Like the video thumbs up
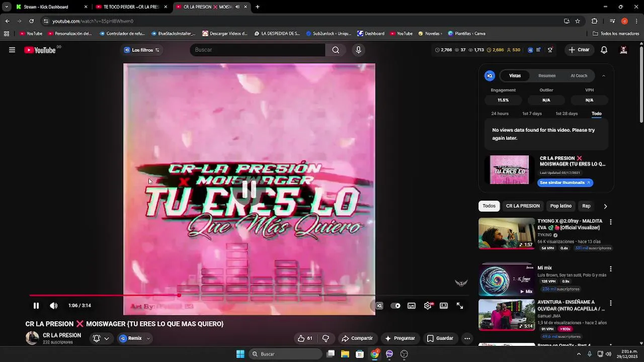 (x=305, y=338)
